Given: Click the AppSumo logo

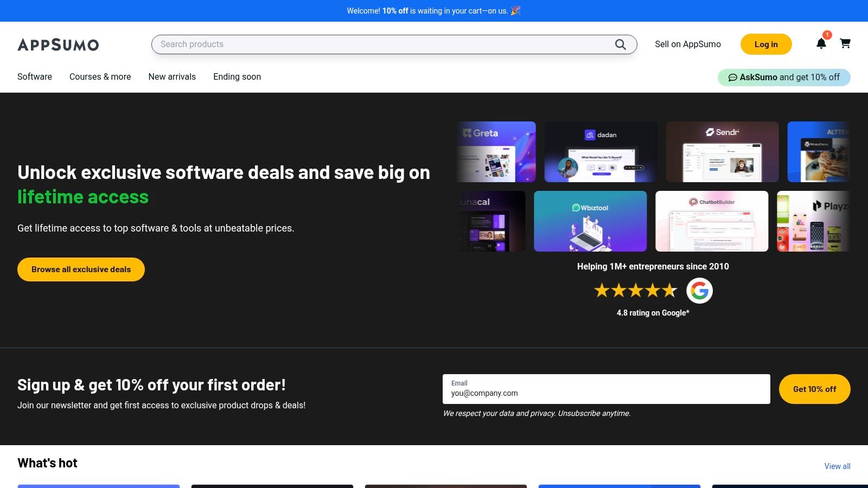Looking at the screenshot, I should pyautogui.click(x=58, y=44).
